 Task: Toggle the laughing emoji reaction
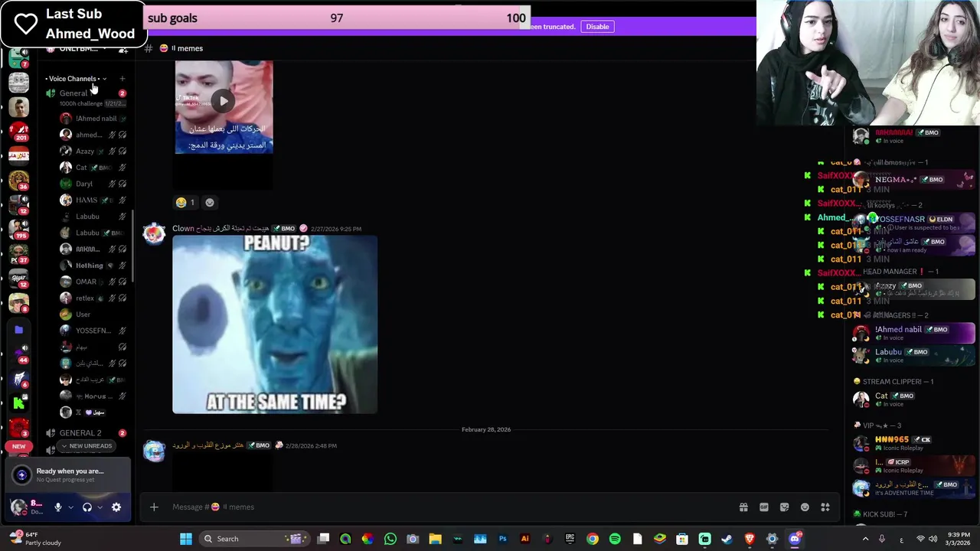coord(185,202)
